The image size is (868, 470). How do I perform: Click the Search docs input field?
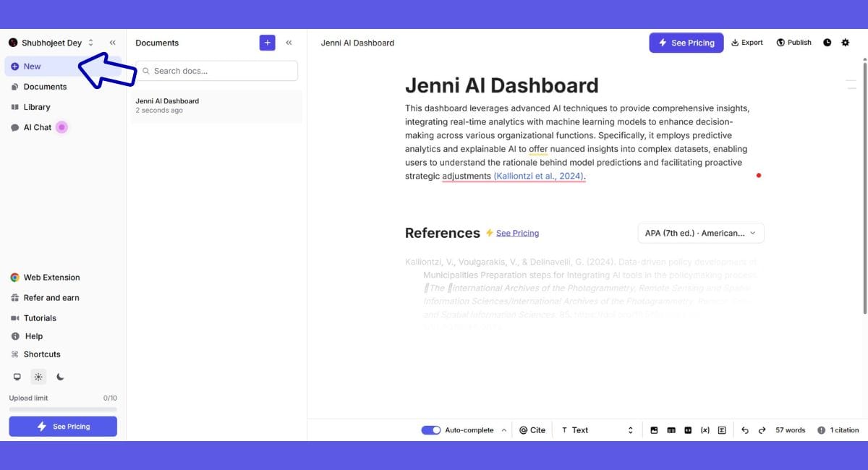click(217, 71)
